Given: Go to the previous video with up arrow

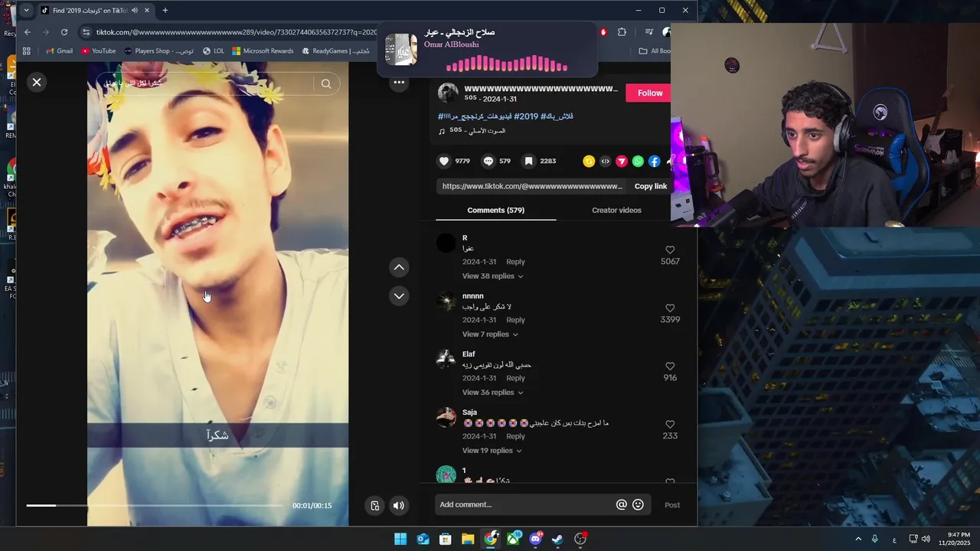Looking at the screenshot, I should click(x=399, y=267).
